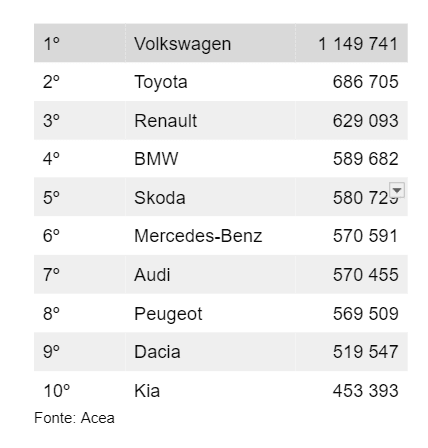Select the Dacia brand cell

point(210,352)
